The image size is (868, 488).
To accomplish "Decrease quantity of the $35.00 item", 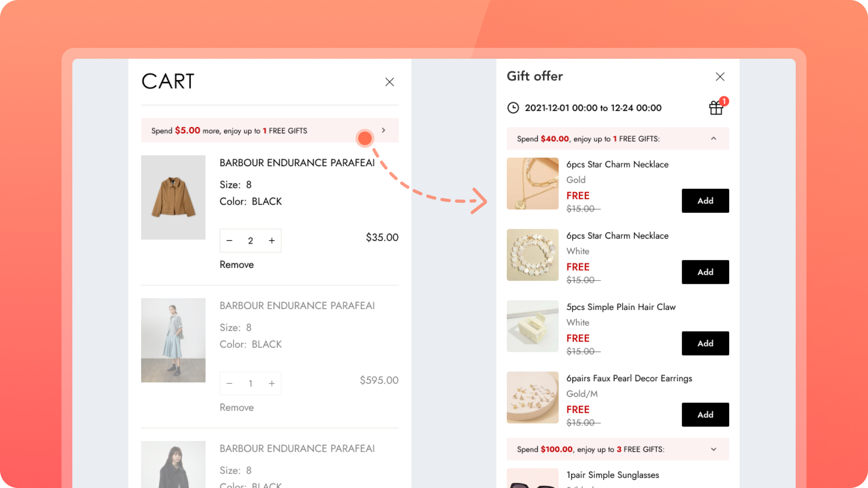I will [229, 240].
